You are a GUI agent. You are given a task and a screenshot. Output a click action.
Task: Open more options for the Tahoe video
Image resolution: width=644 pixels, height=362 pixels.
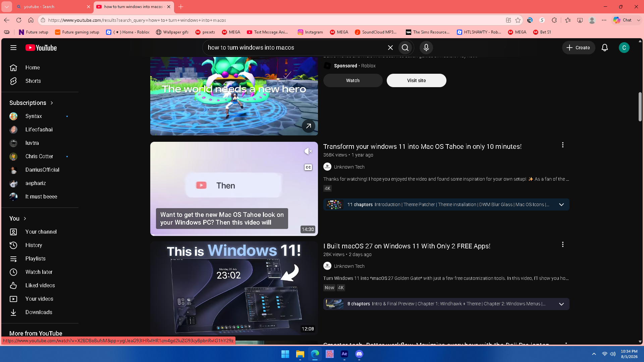(x=563, y=145)
